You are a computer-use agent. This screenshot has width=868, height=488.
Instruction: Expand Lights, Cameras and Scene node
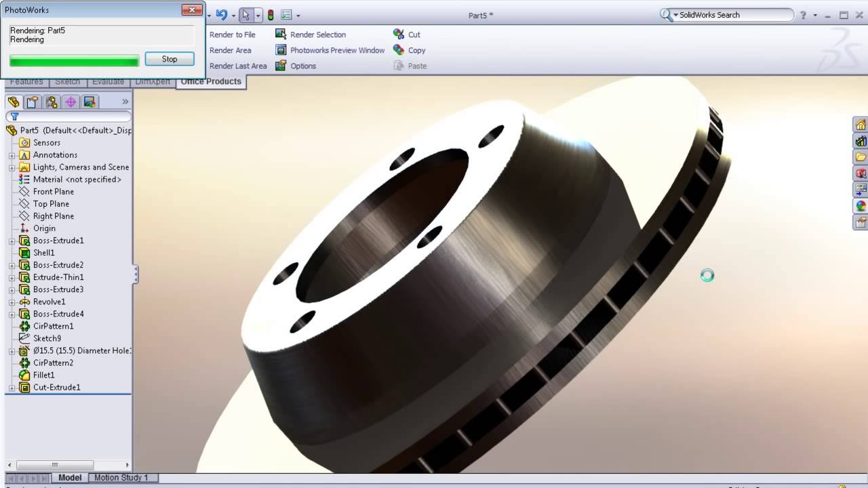pos(12,167)
